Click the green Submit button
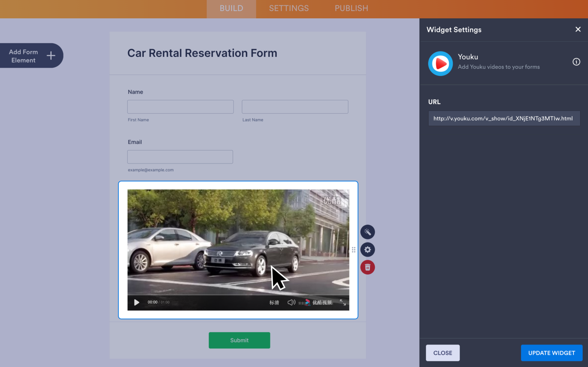The width and height of the screenshot is (588, 367). pos(239,340)
